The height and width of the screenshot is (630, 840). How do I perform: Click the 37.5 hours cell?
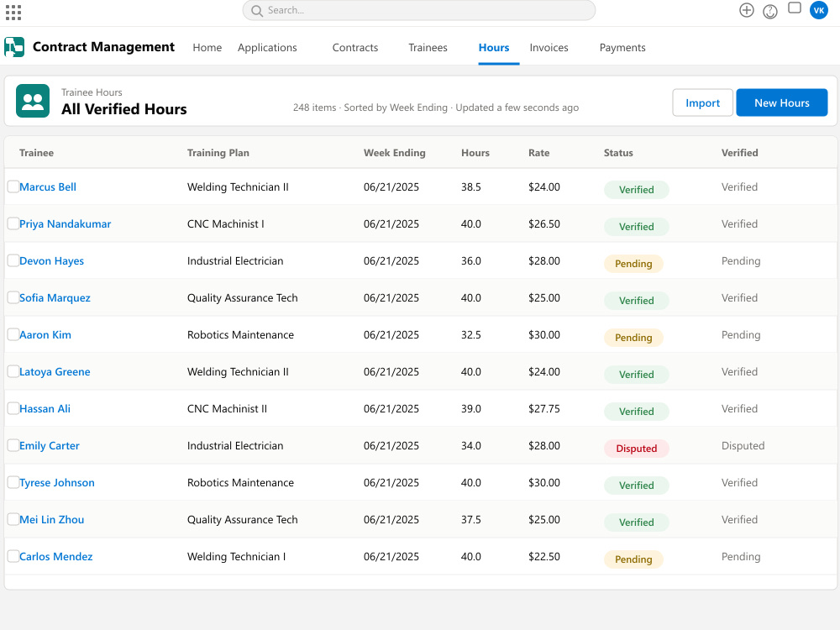471,520
